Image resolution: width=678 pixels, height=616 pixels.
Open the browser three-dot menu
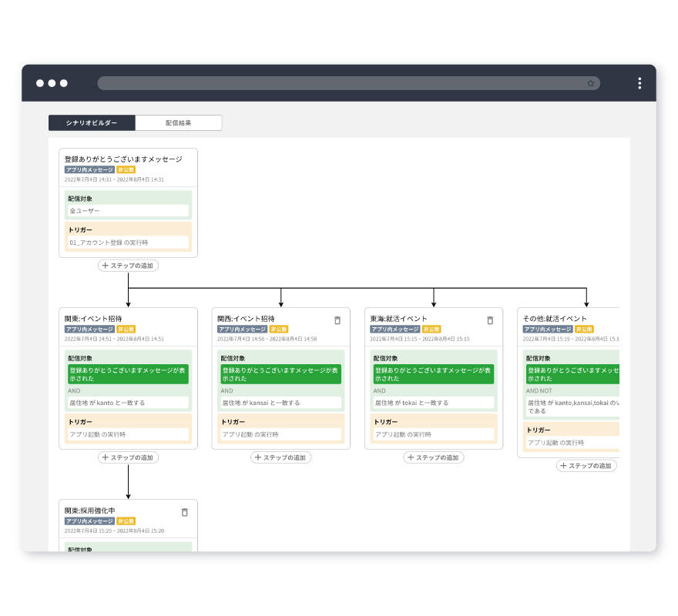(x=639, y=83)
